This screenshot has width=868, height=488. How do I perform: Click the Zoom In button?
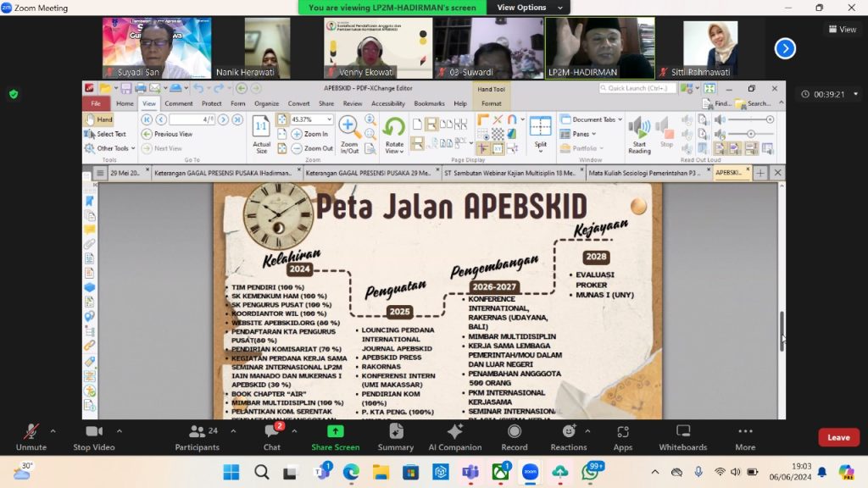pos(310,134)
